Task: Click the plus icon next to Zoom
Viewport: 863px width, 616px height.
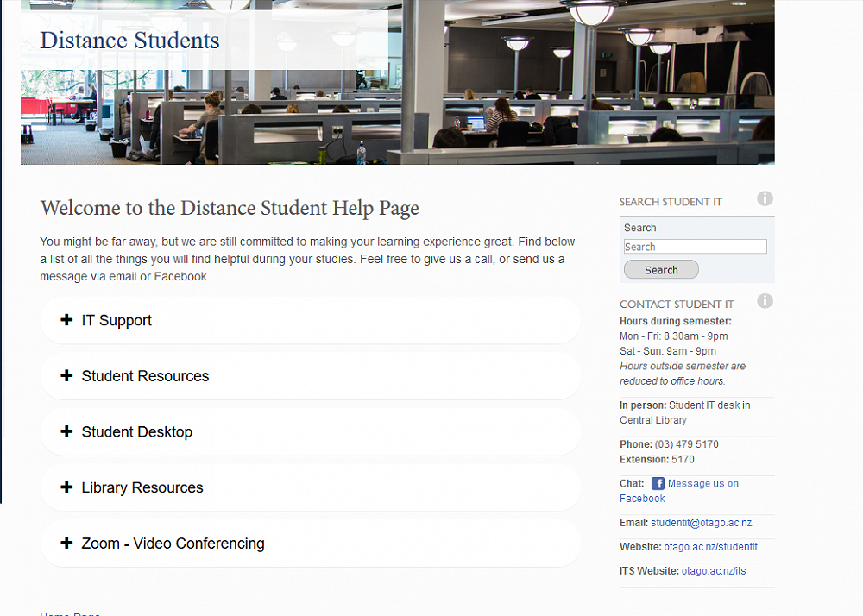Action: pyautogui.click(x=66, y=544)
